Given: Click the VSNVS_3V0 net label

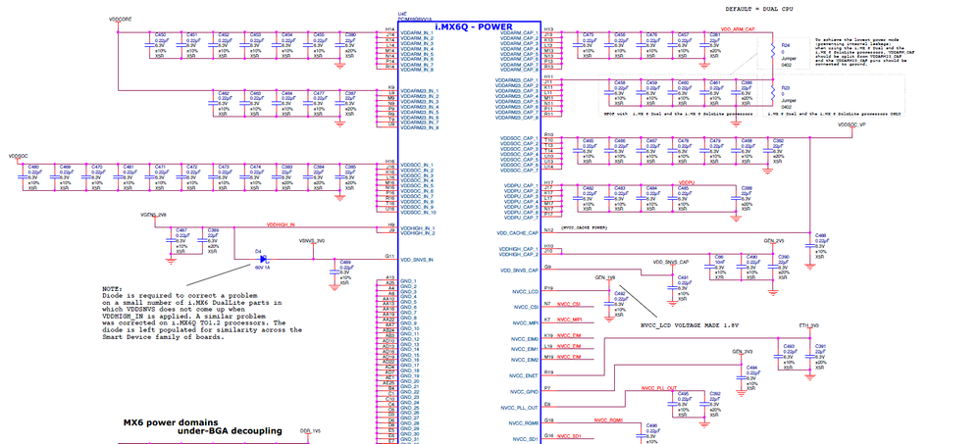Looking at the screenshot, I should pyautogui.click(x=313, y=240).
